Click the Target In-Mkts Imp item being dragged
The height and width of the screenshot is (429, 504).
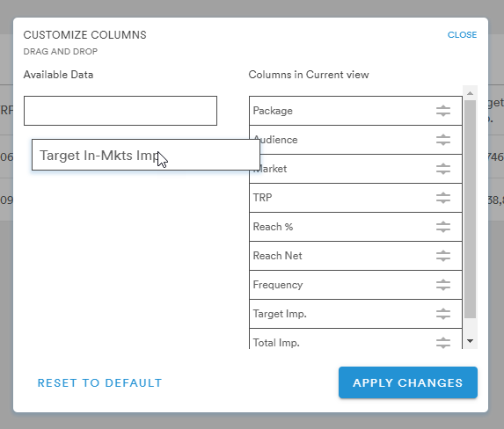click(146, 155)
